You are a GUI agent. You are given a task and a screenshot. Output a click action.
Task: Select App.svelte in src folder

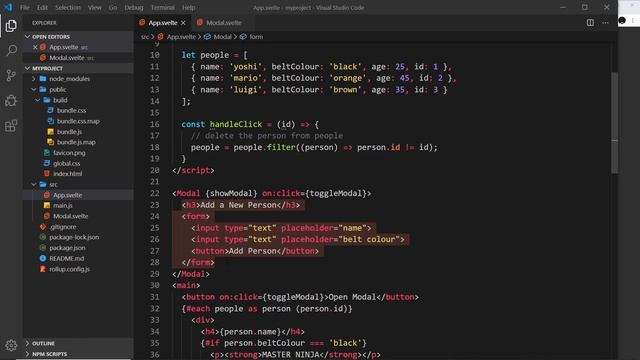(67, 195)
